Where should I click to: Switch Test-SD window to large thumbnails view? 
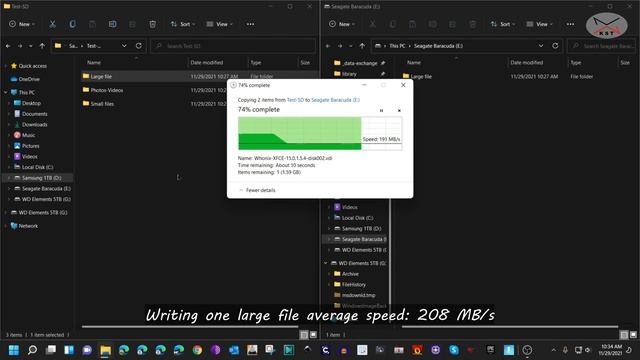point(313,335)
